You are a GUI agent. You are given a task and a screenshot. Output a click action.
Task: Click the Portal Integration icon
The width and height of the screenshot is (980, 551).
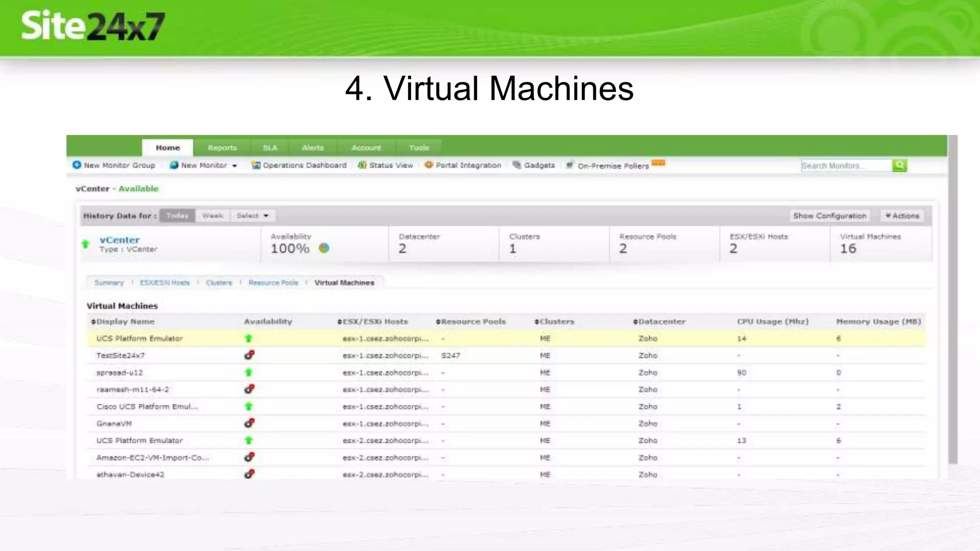429,165
